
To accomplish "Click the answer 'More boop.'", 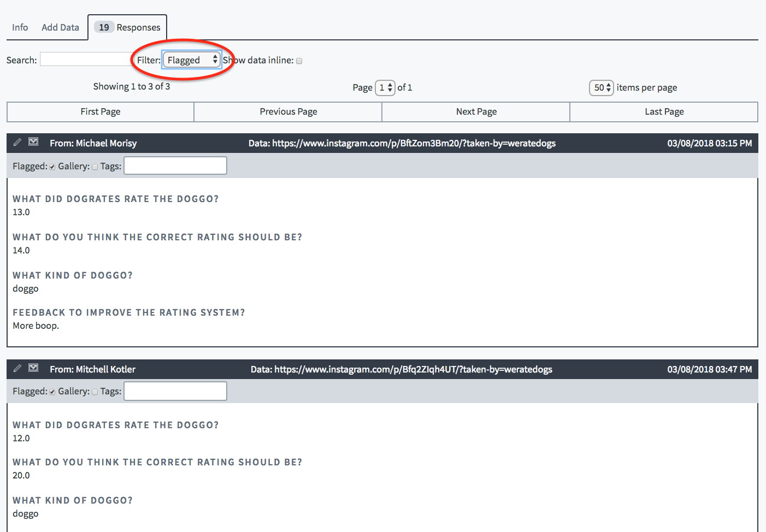I will click(36, 326).
